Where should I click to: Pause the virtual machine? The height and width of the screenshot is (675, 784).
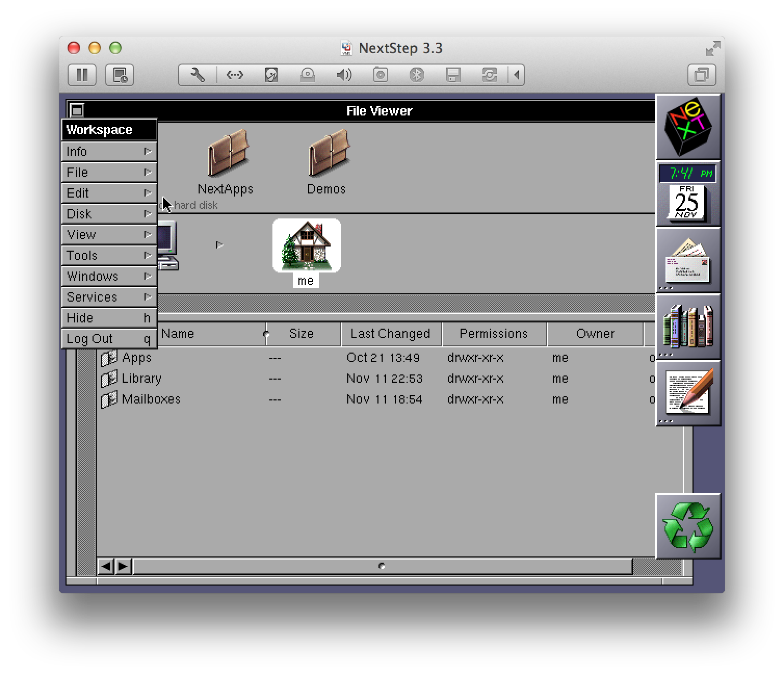tap(82, 75)
